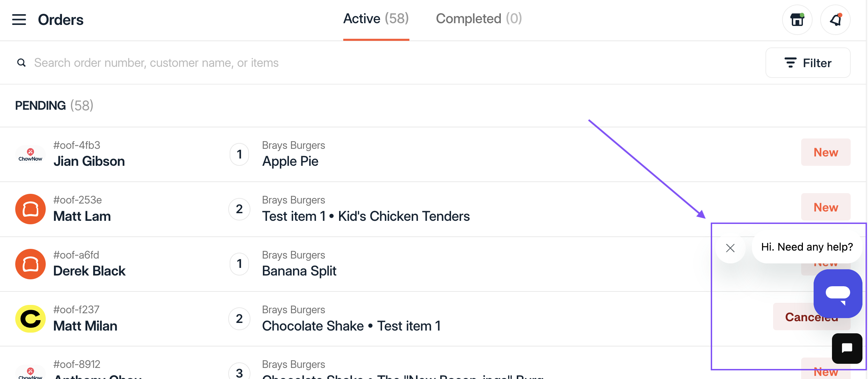Image resolution: width=868 pixels, height=379 pixels.
Task: Open Derek Black's Banana Split order
Action: pyautogui.click(x=433, y=264)
